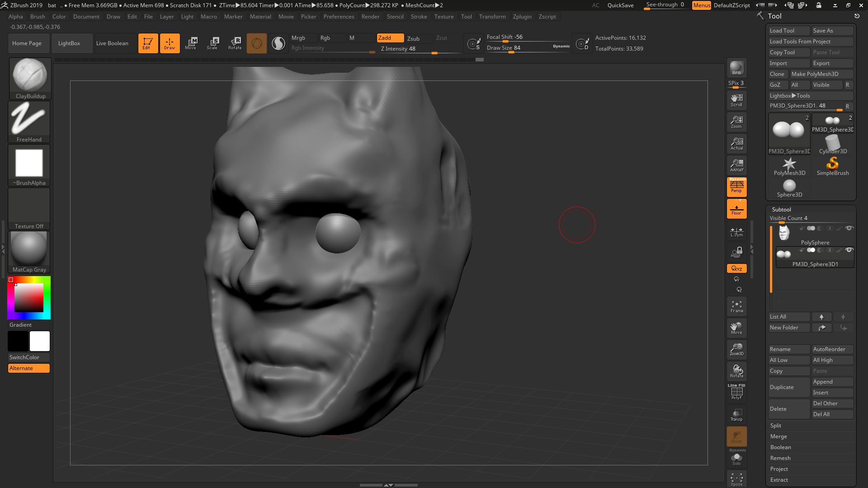Toggle Line Fill PolyF display
The height and width of the screenshot is (488, 868).
point(736,392)
